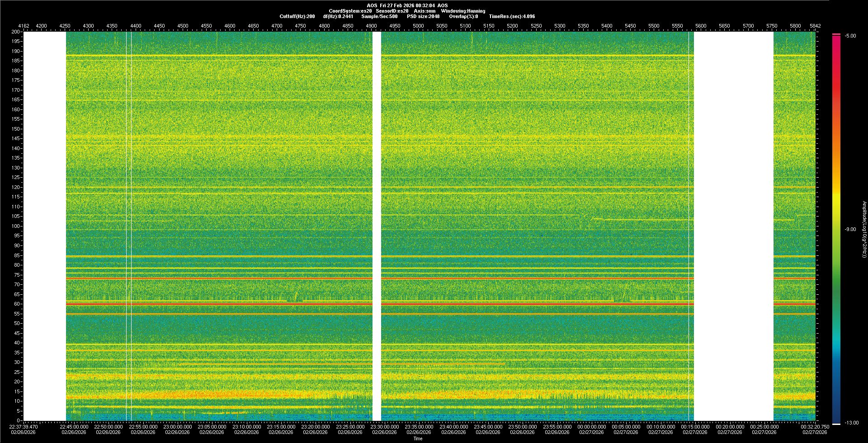Click the TimeRes.(sec):4.096 header text
868x443 pixels.
(x=512, y=17)
